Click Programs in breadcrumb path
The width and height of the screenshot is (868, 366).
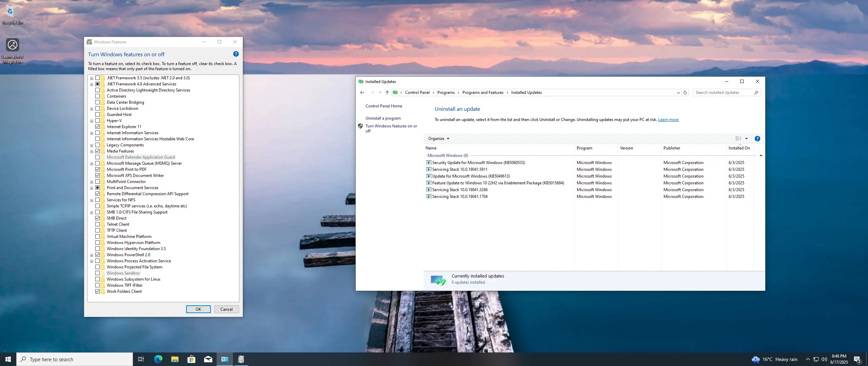coord(446,93)
